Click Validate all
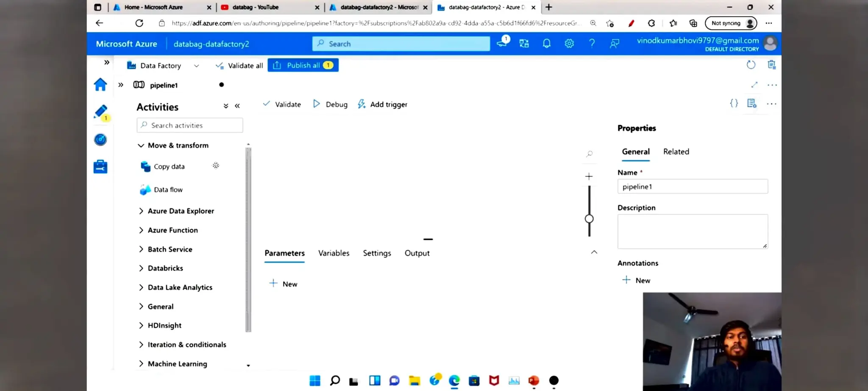 (x=239, y=65)
